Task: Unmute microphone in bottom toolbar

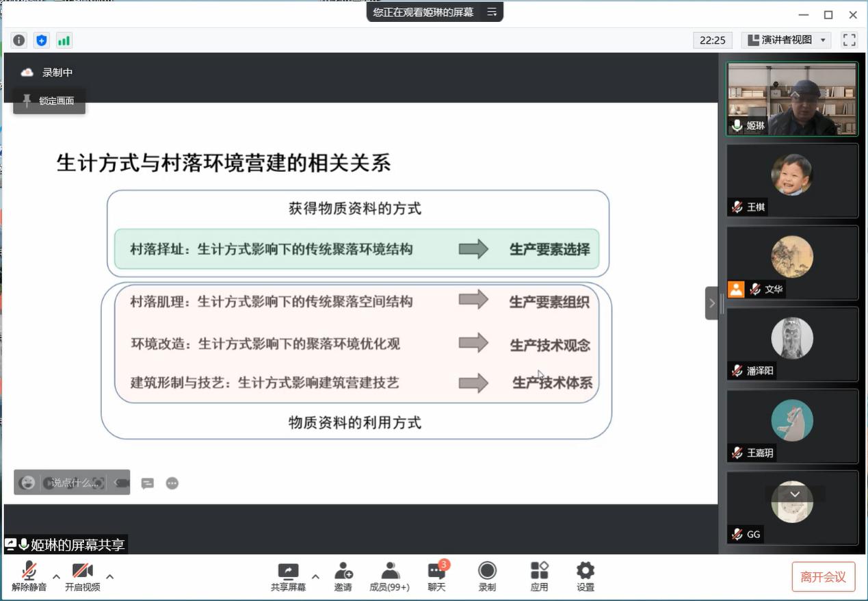Action: coord(29,576)
